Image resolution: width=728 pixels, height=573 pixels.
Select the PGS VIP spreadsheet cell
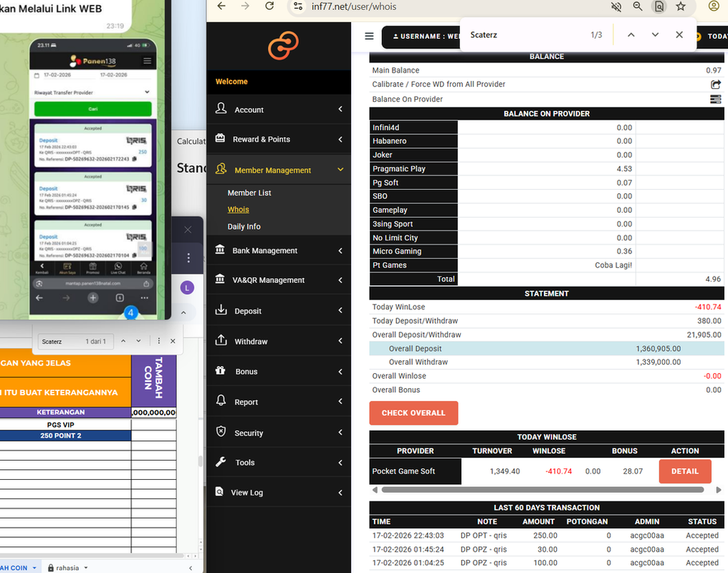[x=65, y=425]
